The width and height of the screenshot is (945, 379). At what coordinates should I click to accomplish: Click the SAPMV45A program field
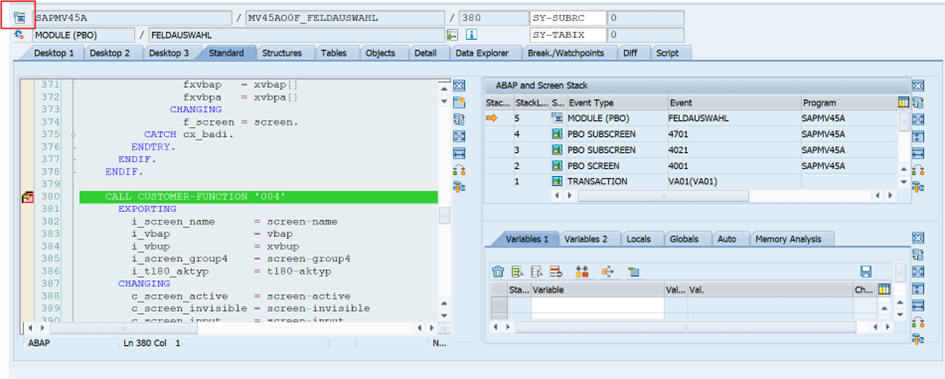pyautogui.click(x=133, y=18)
